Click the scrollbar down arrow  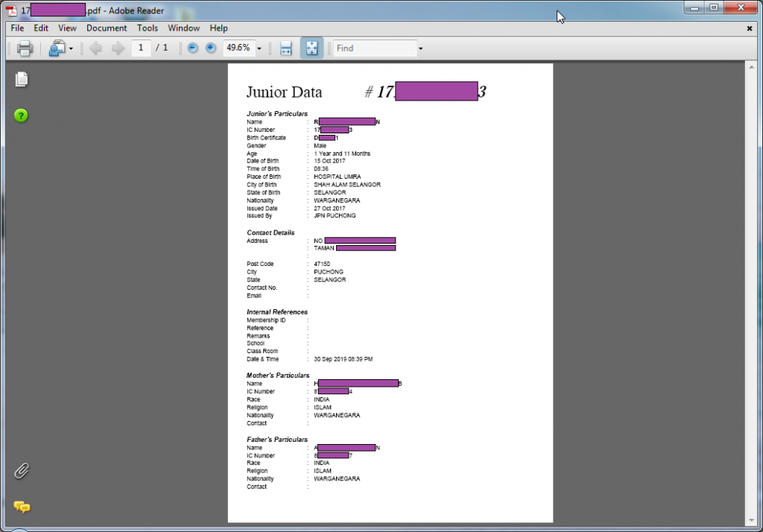click(x=752, y=520)
